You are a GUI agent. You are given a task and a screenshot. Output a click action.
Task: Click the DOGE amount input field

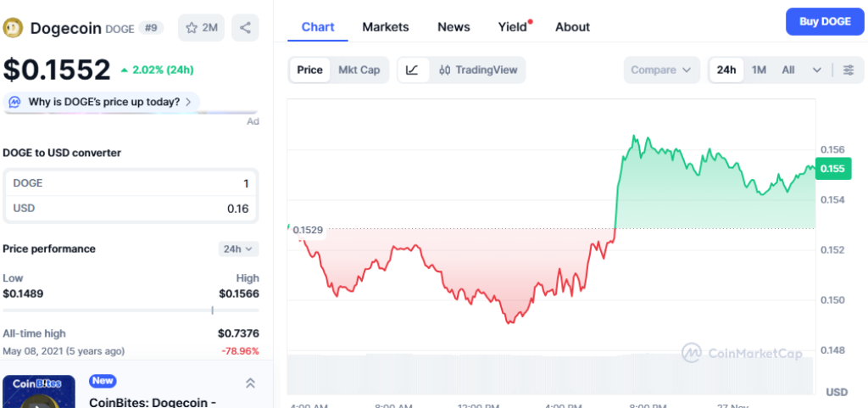tap(131, 183)
